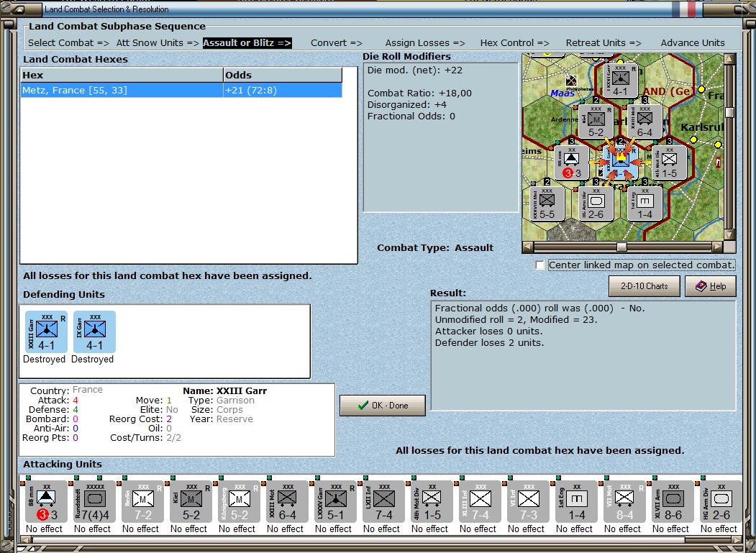Click the attacked Metz hex on the map
Viewport: 756px width, 553px height.
[621, 163]
